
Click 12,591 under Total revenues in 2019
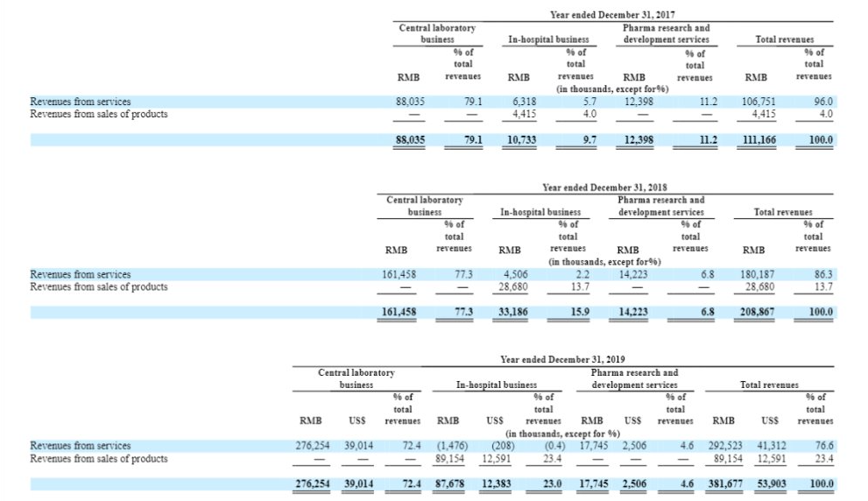coord(772,459)
